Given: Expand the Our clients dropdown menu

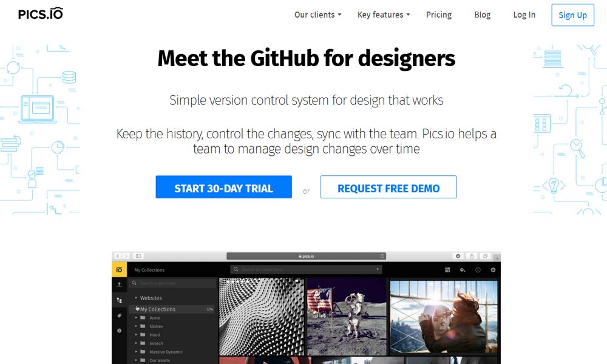Looking at the screenshot, I should [318, 15].
